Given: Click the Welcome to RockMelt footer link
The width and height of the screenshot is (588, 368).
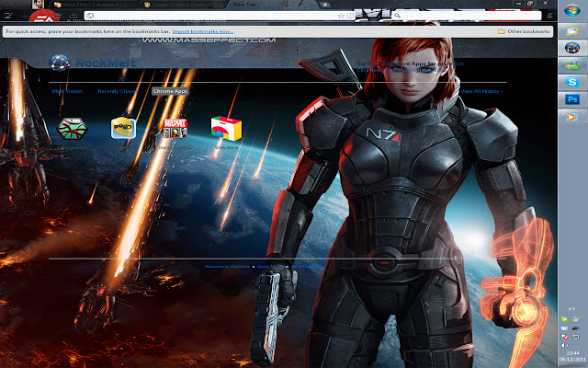Looking at the screenshot, I should [x=227, y=267].
